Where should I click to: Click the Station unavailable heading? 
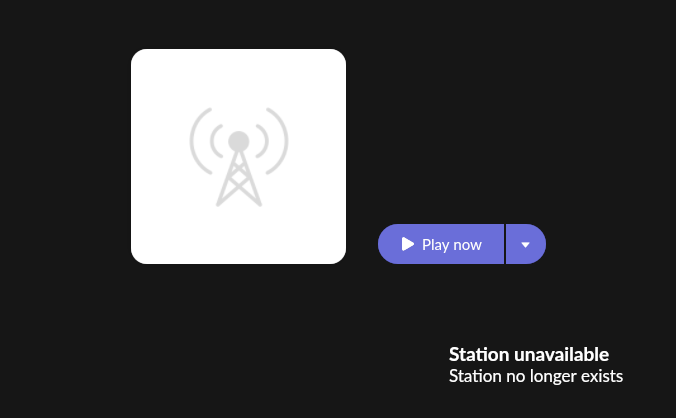(x=529, y=355)
